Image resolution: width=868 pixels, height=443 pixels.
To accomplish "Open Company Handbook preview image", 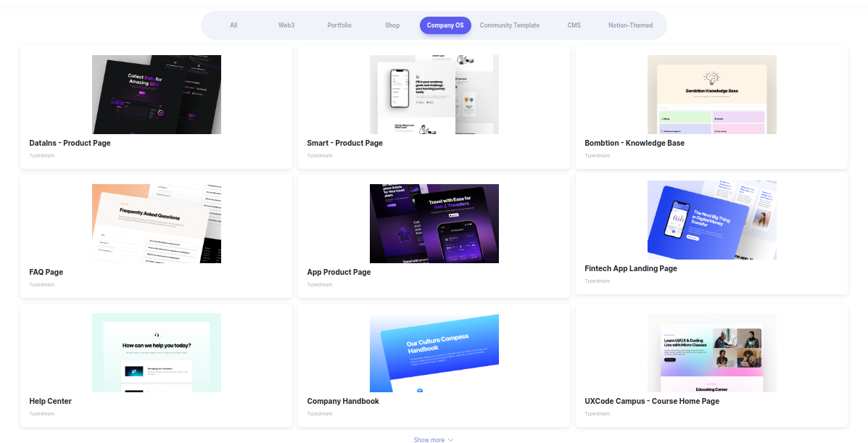I will (434, 353).
